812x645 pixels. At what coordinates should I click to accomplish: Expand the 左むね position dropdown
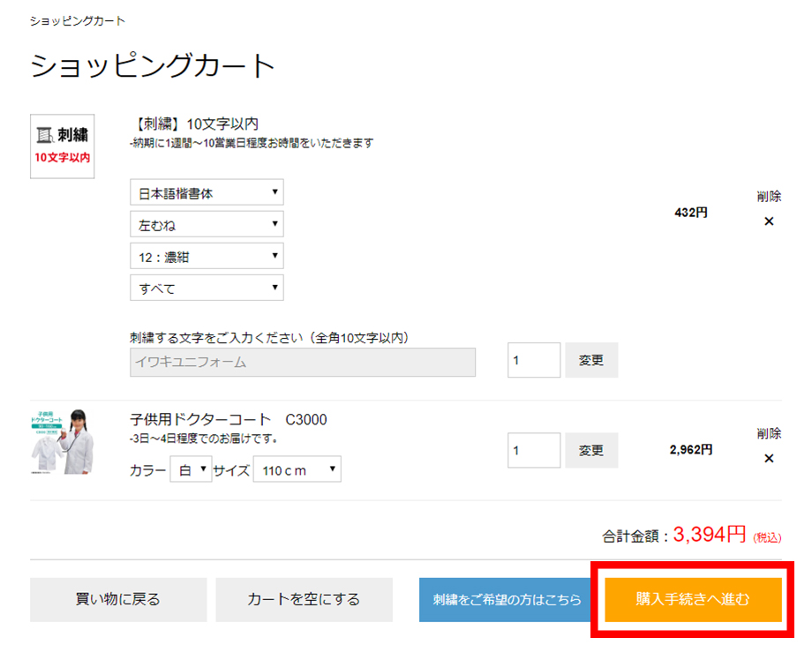(x=207, y=225)
